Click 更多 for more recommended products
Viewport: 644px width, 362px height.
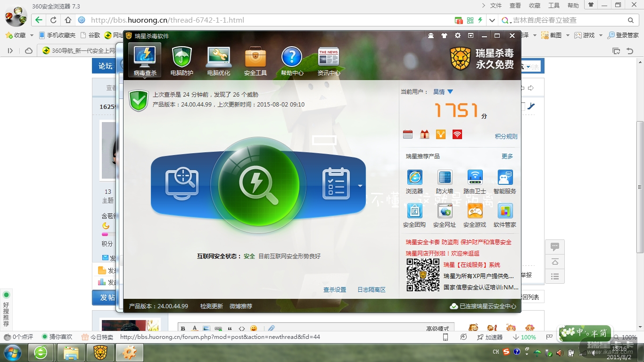coord(507,156)
